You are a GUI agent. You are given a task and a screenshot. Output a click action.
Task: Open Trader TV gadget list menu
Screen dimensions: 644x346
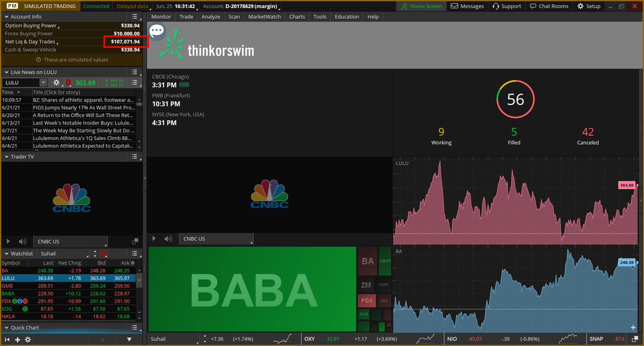(135, 157)
